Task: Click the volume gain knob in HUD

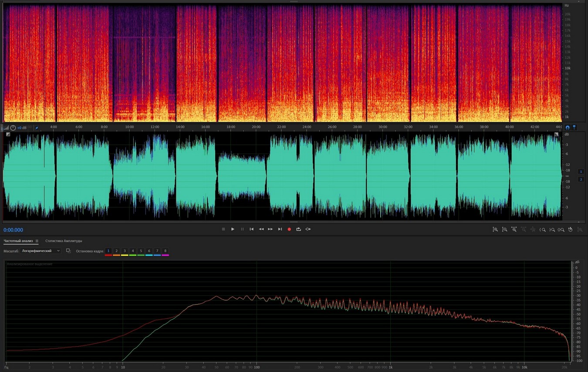Action: [x=13, y=128]
